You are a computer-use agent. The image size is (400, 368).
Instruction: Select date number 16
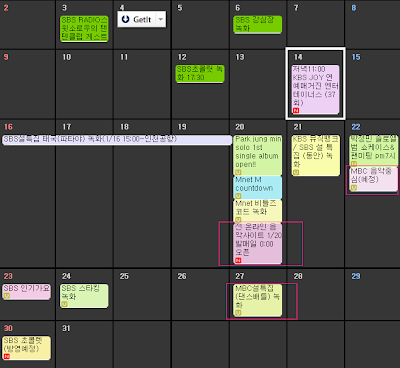[x=8, y=127]
